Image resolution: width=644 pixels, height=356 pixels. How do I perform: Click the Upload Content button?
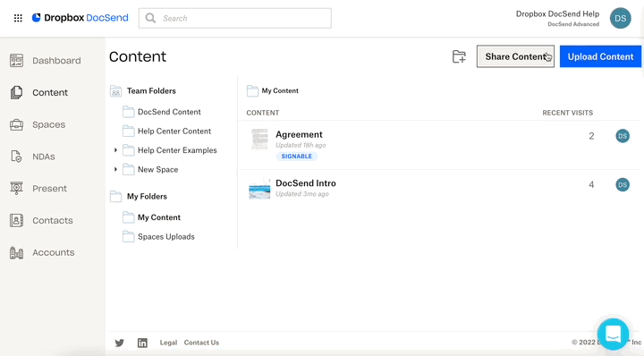pos(600,56)
